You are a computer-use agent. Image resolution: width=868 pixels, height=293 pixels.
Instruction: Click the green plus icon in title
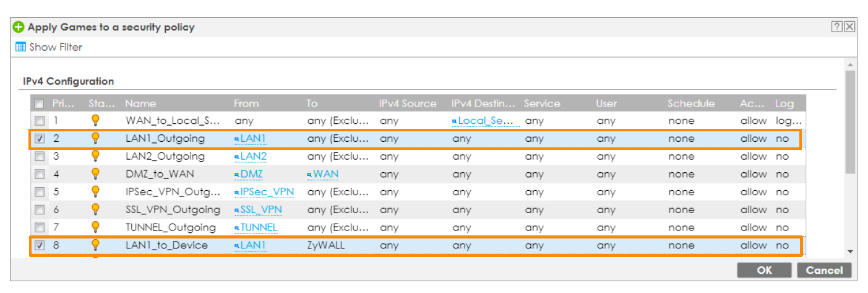19,27
